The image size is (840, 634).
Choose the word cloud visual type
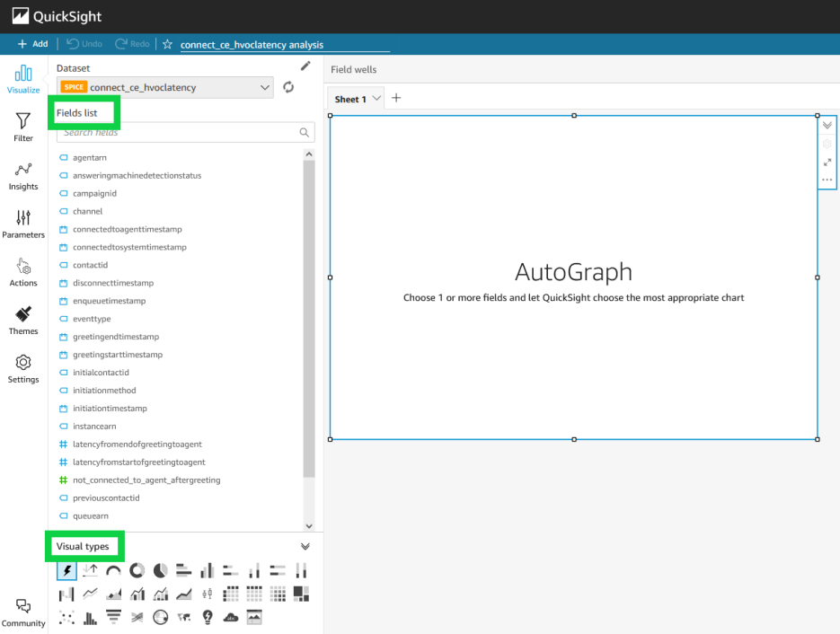230,617
